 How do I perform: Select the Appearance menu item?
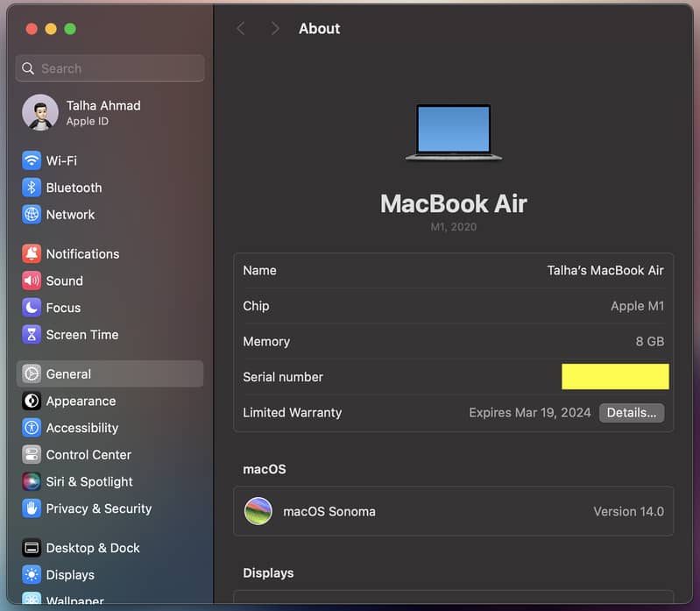(81, 401)
